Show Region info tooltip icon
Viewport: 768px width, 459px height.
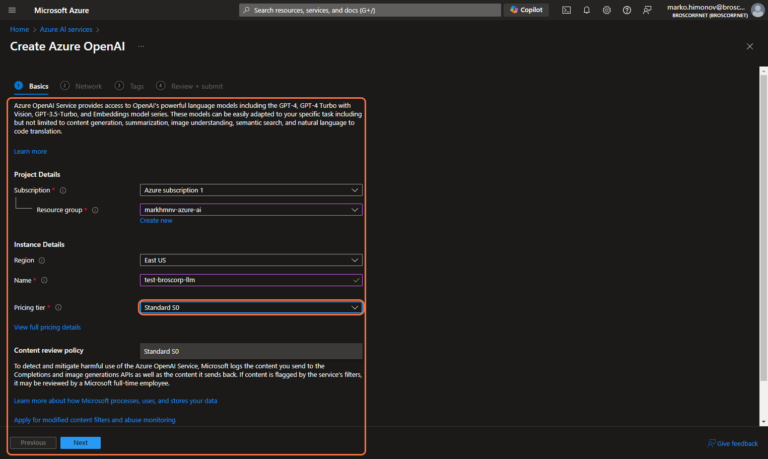click(42, 261)
